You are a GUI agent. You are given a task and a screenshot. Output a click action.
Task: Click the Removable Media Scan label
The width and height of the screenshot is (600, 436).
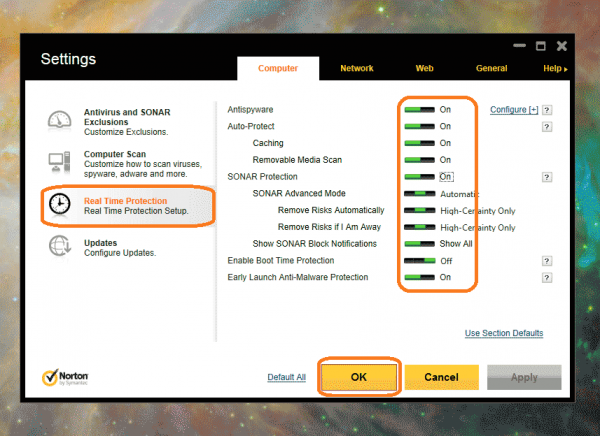pyautogui.click(x=297, y=160)
